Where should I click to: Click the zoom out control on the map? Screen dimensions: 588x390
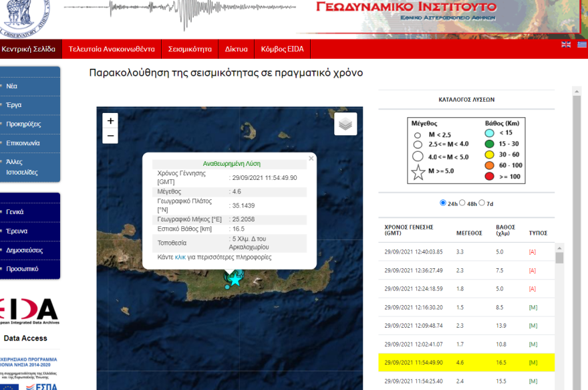tap(109, 136)
